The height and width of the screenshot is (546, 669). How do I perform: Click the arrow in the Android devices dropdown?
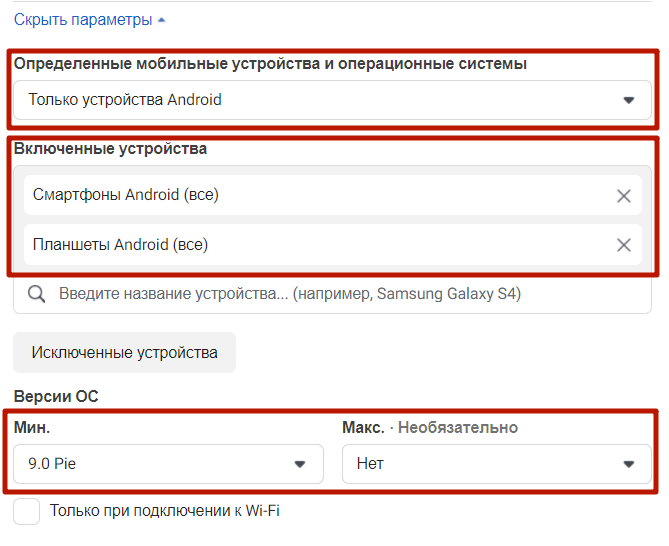628,100
